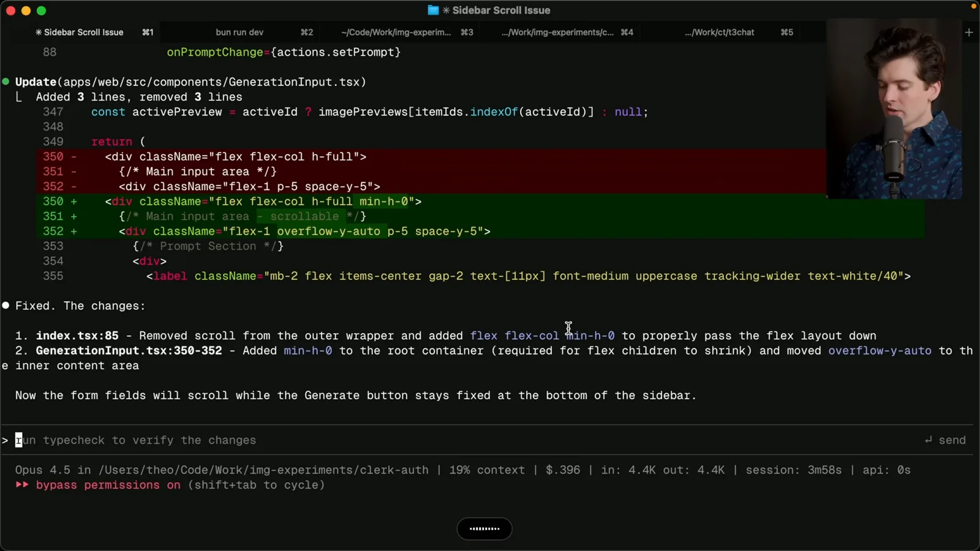The image size is (980, 551).
Task: Click added line 350 with min-h-0
Action: click(263, 201)
